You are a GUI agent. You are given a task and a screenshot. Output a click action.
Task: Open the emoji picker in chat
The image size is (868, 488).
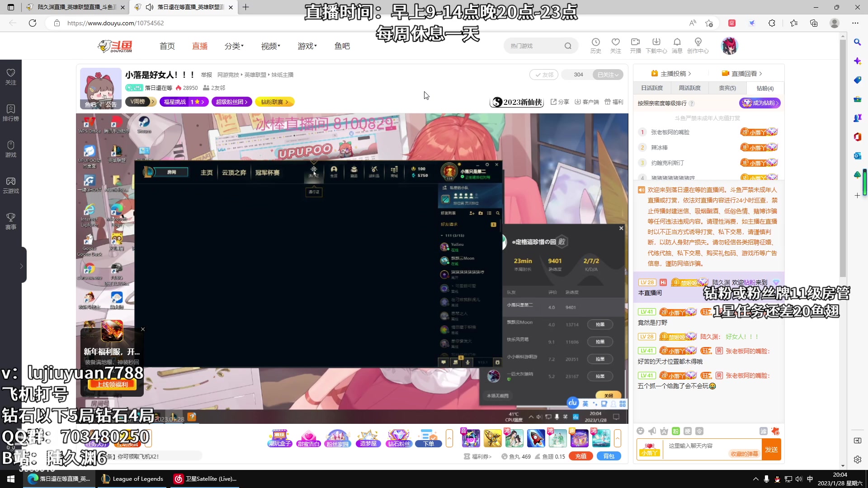[640, 431]
